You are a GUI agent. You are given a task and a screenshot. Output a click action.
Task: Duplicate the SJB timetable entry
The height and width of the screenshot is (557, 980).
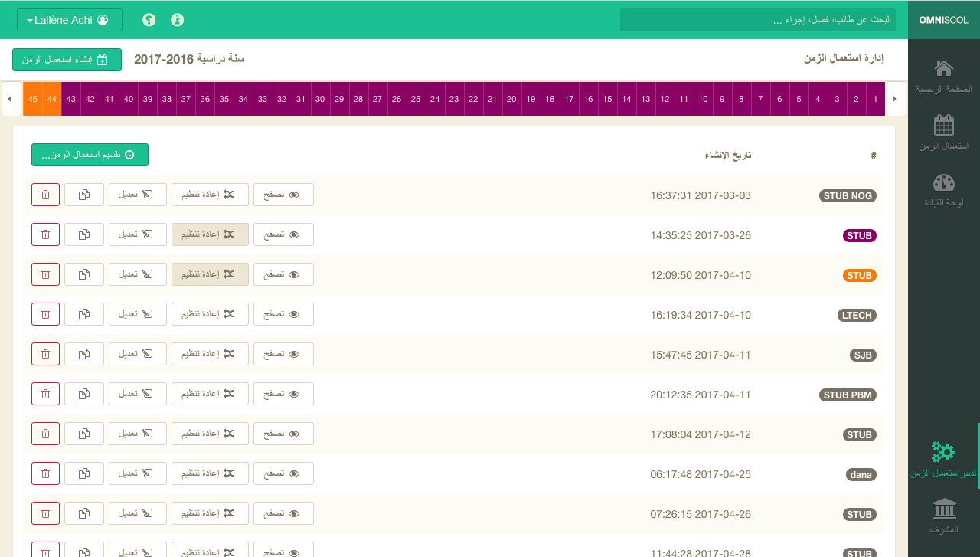tap(84, 354)
